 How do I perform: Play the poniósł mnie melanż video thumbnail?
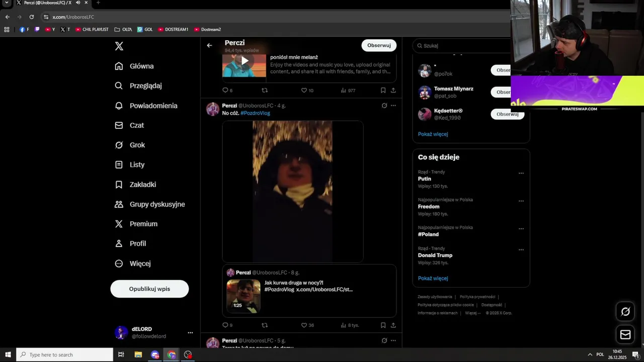coord(244,61)
